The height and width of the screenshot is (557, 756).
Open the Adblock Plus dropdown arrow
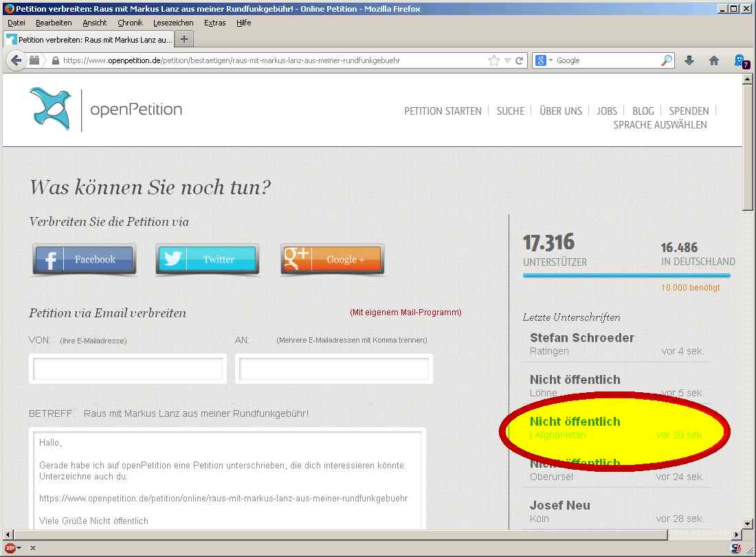pyautogui.click(x=19, y=548)
